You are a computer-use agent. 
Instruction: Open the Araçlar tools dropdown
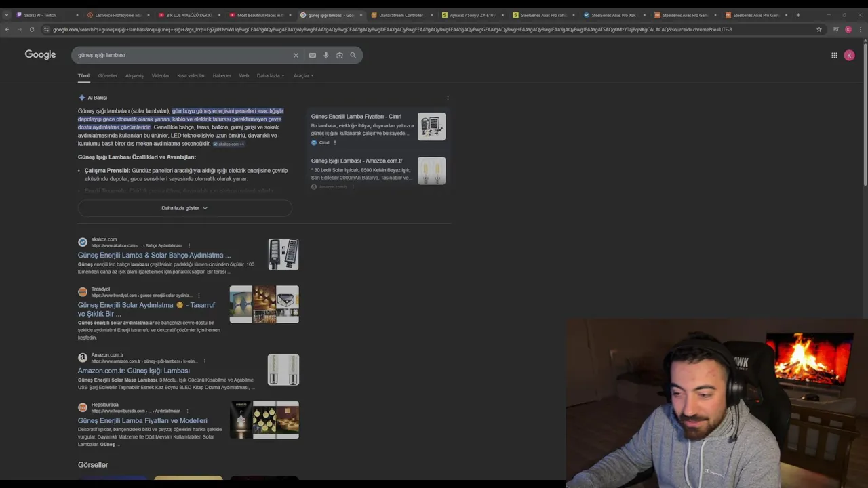(x=303, y=75)
